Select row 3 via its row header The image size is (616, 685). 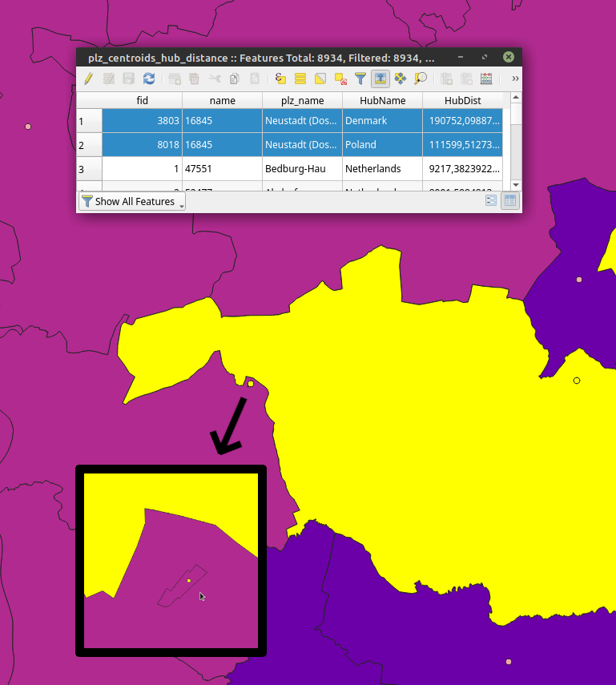click(x=89, y=169)
